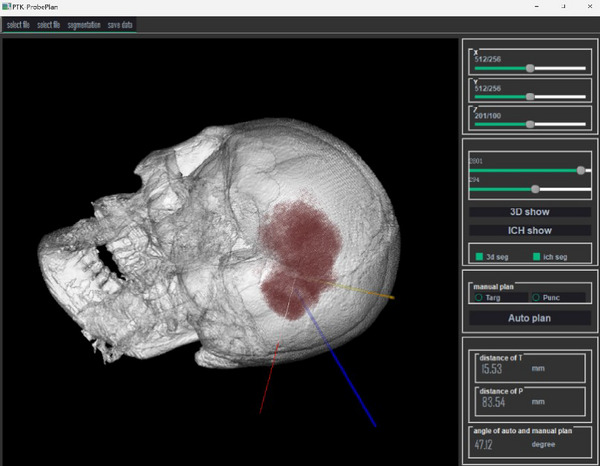Screen dimensions: 600x466
Task: Click the 'save data' toolbar item
Action: (x=120, y=25)
